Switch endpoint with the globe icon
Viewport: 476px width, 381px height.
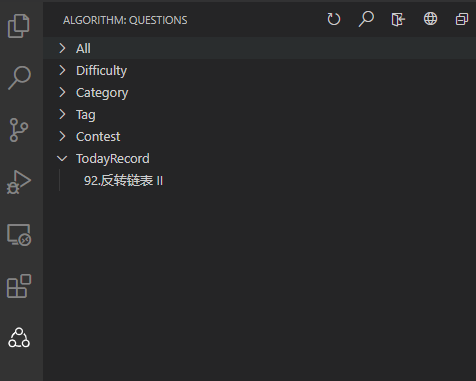click(x=430, y=19)
